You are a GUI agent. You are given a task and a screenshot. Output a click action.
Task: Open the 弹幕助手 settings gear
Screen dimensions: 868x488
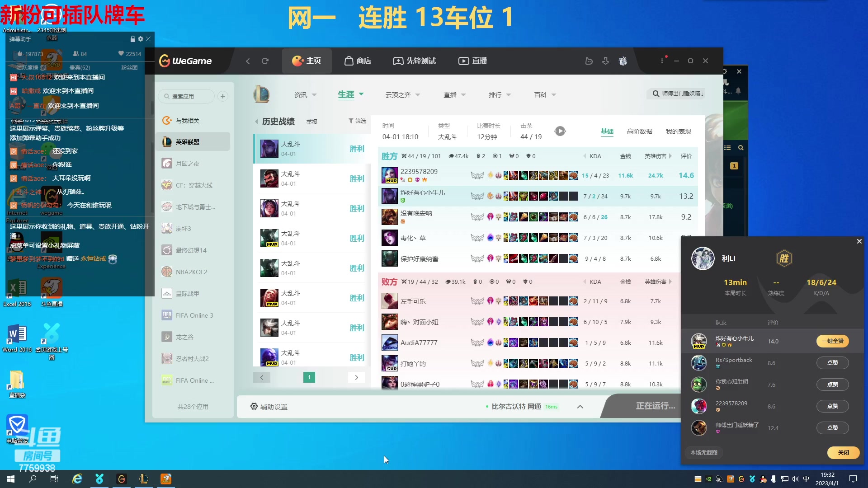[141, 39]
